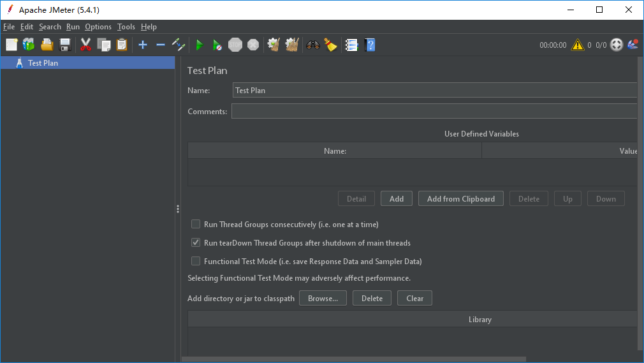This screenshot has width=644, height=363.
Task: Open the Options menu
Action: (98, 27)
